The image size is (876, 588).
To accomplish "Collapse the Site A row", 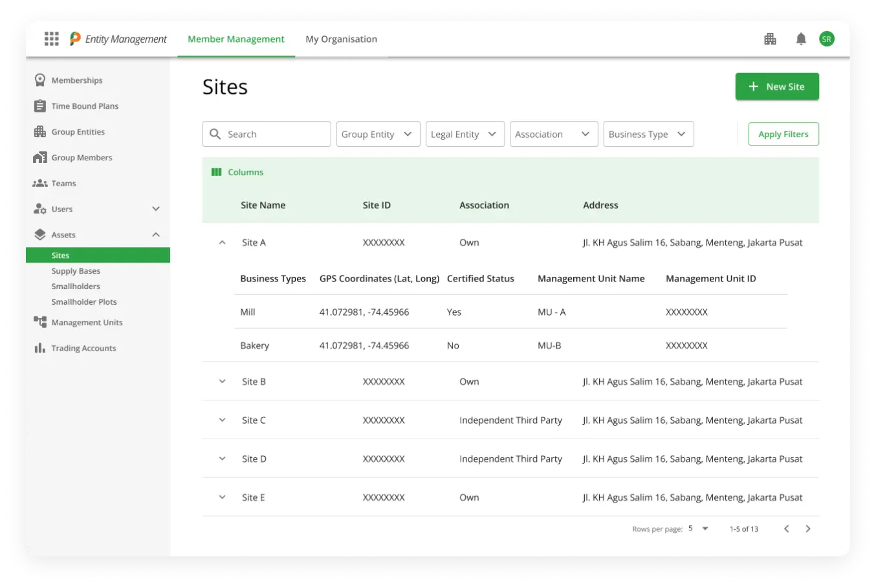I will click(222, 243).
